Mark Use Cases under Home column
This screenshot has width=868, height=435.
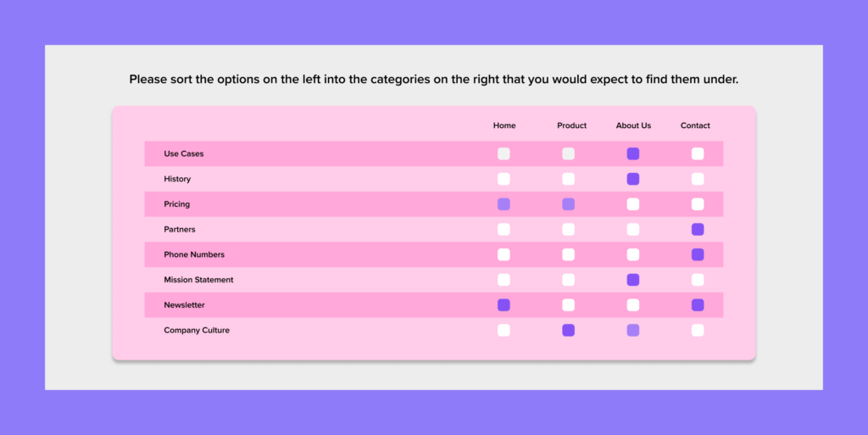click(x=504, y=153)
